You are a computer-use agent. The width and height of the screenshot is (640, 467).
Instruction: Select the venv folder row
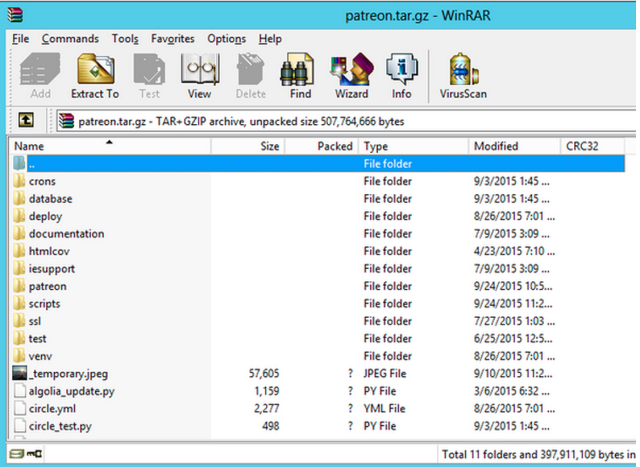pos(317,356)
